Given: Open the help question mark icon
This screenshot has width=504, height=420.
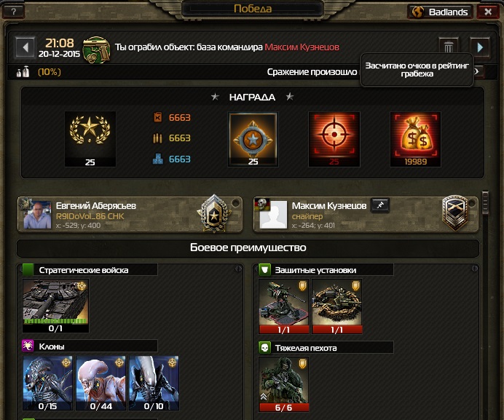Looking at the screenshot, I should tap(13, 12).
